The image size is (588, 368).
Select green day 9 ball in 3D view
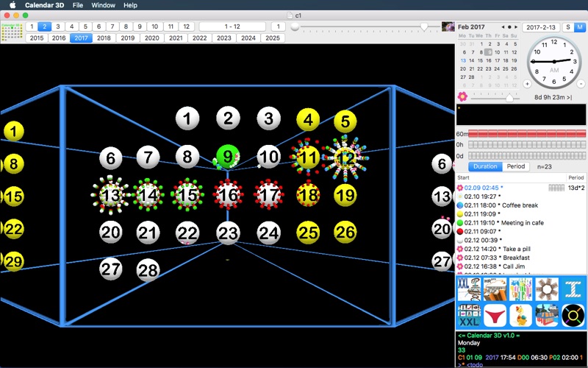point(228,156)
